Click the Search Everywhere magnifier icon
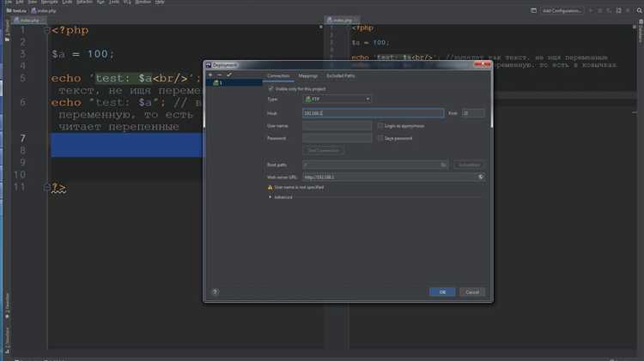 coord(639,10)
